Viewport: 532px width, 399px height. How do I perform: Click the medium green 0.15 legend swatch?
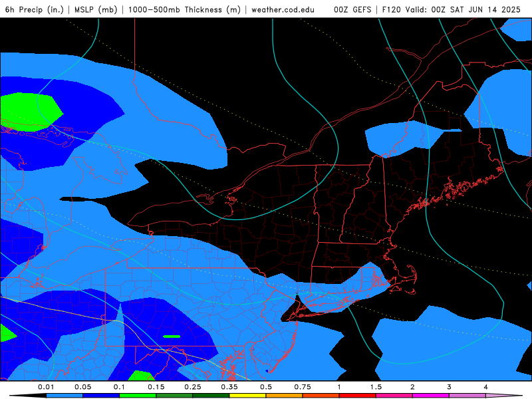174,396
